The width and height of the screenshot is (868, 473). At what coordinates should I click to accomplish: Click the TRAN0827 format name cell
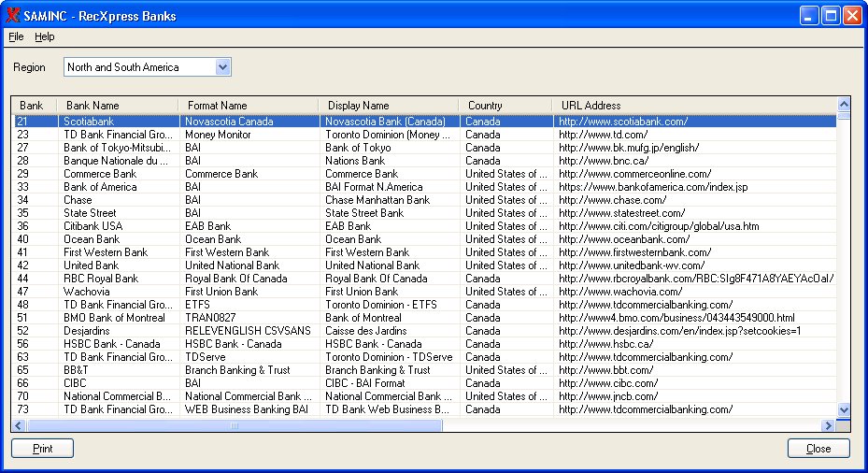(x=210, y=318)
